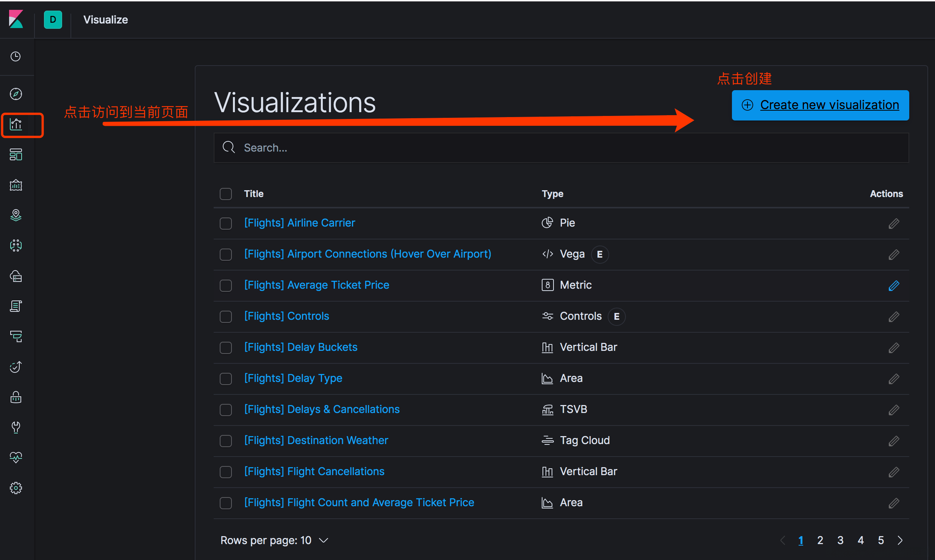Go to next page with right chevron
Image resolution: width=935 pixels, height=560 pixels.
(900, 540)
